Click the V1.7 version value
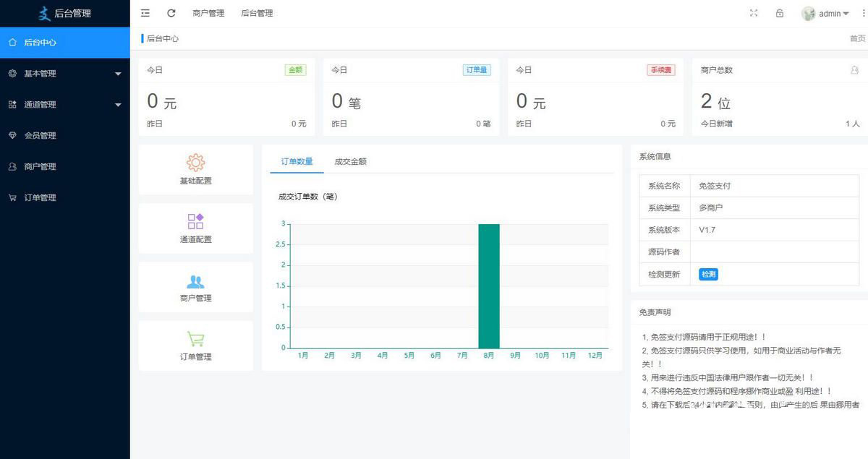 [707, 230]
